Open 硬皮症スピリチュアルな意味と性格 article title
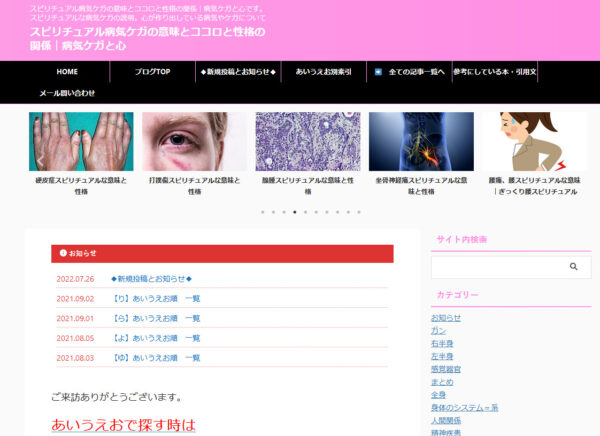 tap(81, 186)
